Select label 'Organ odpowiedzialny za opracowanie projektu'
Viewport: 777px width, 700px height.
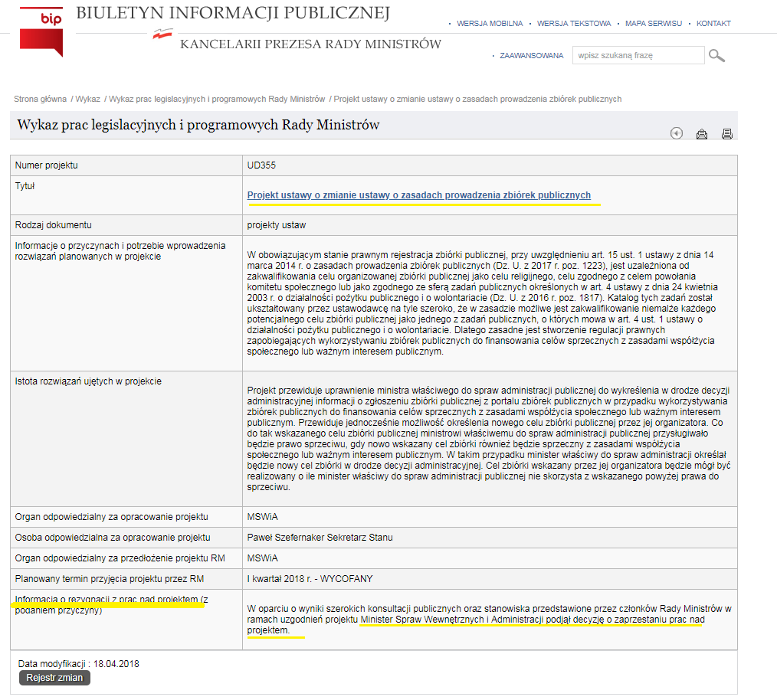click(x=112, y=517)
